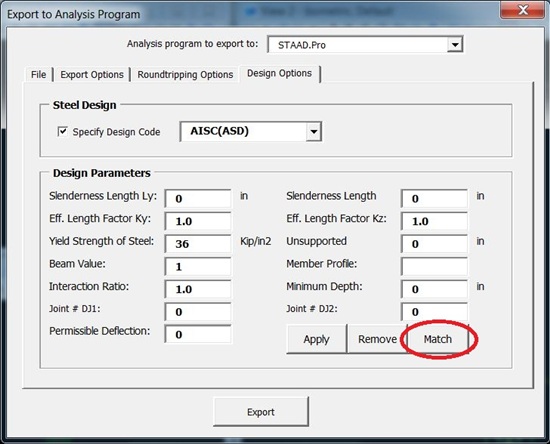The height and width of the screenshot is (444, 550).
Task: Click the Match button
Action: (438, 339)
